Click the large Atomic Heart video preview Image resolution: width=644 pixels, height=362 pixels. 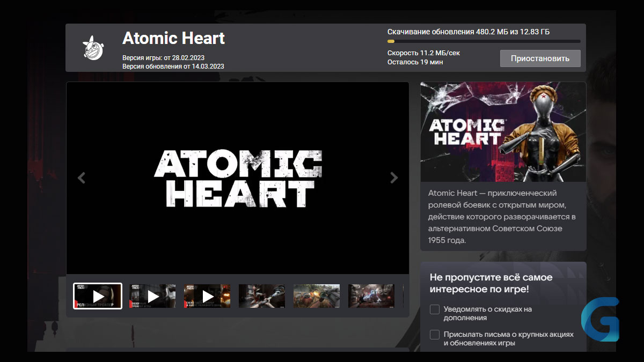coord(238,178)
